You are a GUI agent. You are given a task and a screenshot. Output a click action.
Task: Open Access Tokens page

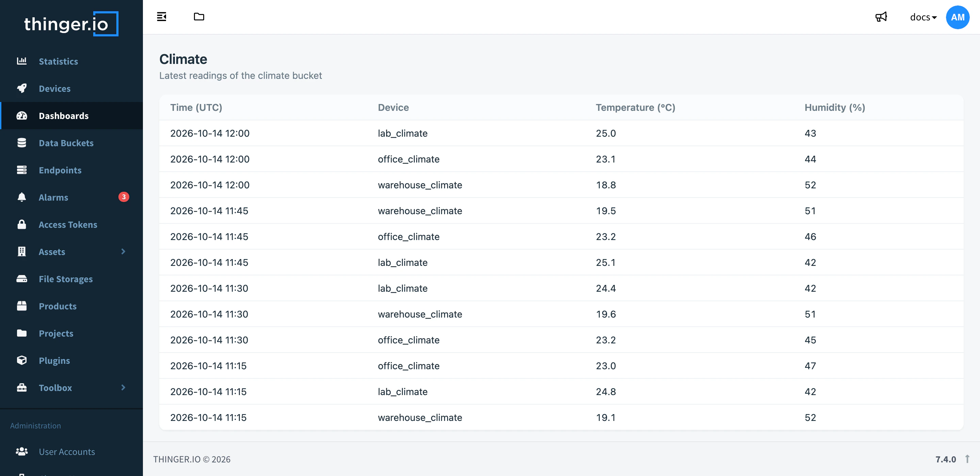71,224
